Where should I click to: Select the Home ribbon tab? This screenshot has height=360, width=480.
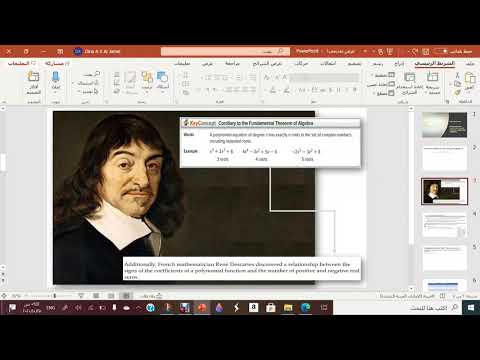(435, 63)
